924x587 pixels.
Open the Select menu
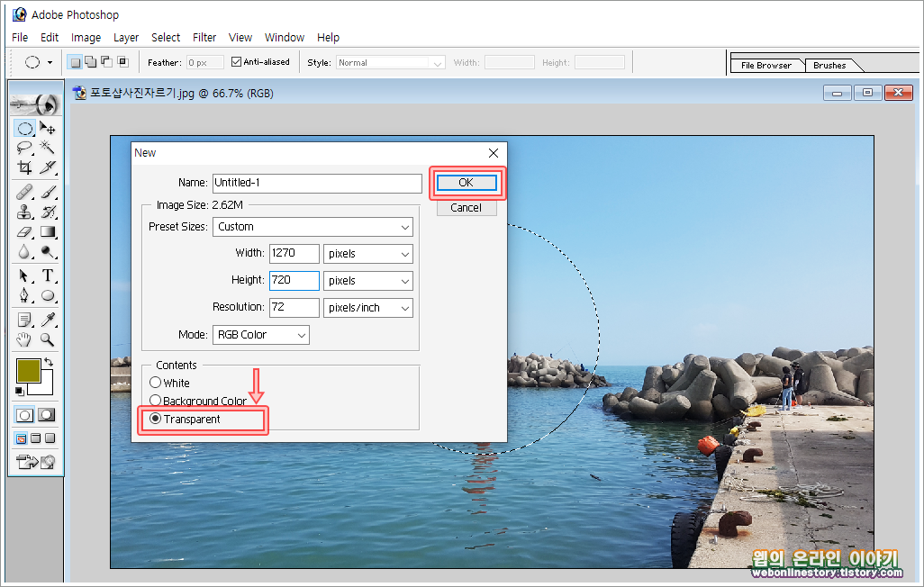pos(166,37)
